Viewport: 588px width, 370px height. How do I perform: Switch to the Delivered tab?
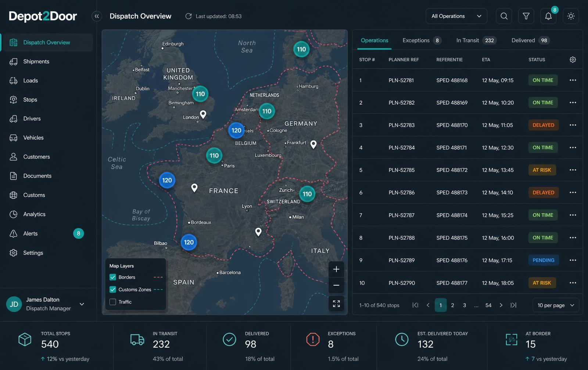point(530,40)
